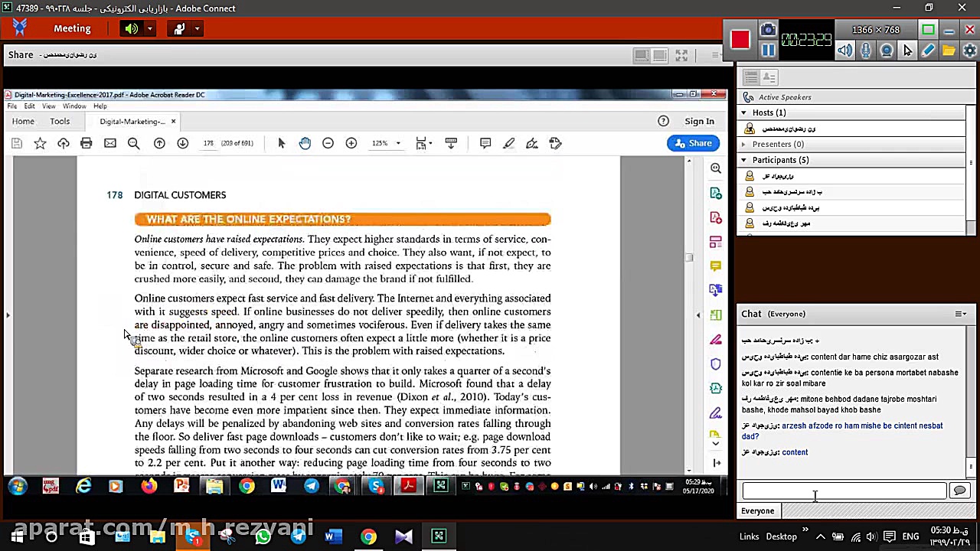Screen dimensions: 980x551
Task: Open the Window menu in Acrobat Reader
Action: [74, 106]
